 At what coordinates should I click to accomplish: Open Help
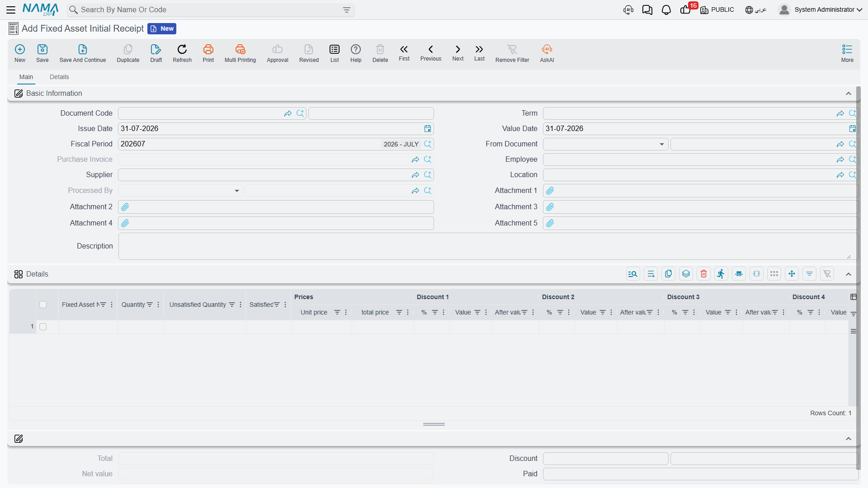(x=356, y=53)
